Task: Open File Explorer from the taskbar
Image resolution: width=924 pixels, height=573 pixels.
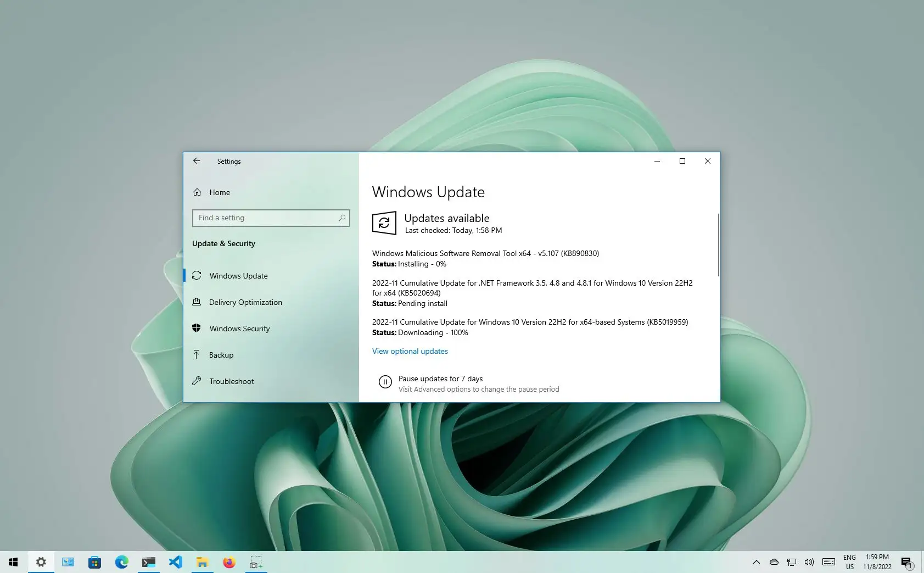Action: pos(202,562)
